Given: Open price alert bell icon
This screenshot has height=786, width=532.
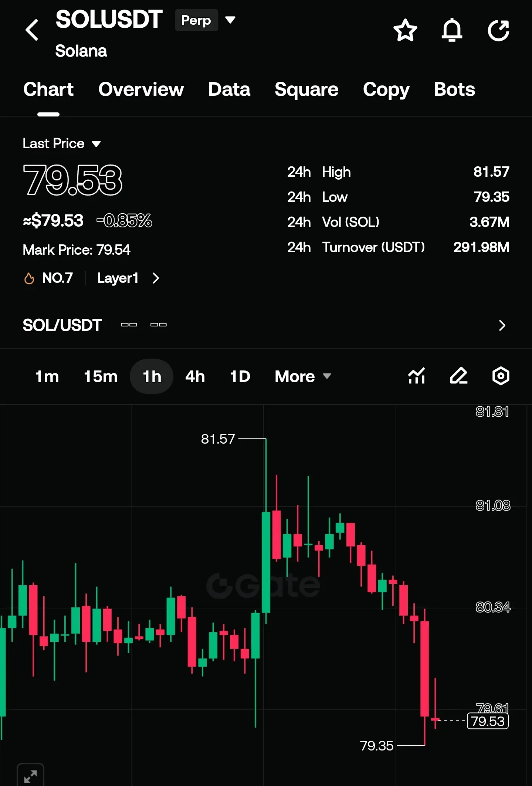Looking at the screenshot, I should tap(452, 30).
